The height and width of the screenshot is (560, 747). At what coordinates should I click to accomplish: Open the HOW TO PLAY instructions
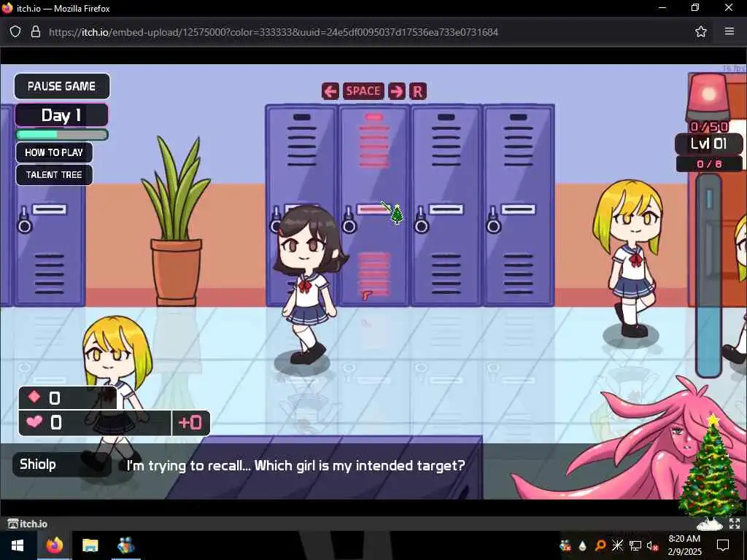(x=54, y=152)
